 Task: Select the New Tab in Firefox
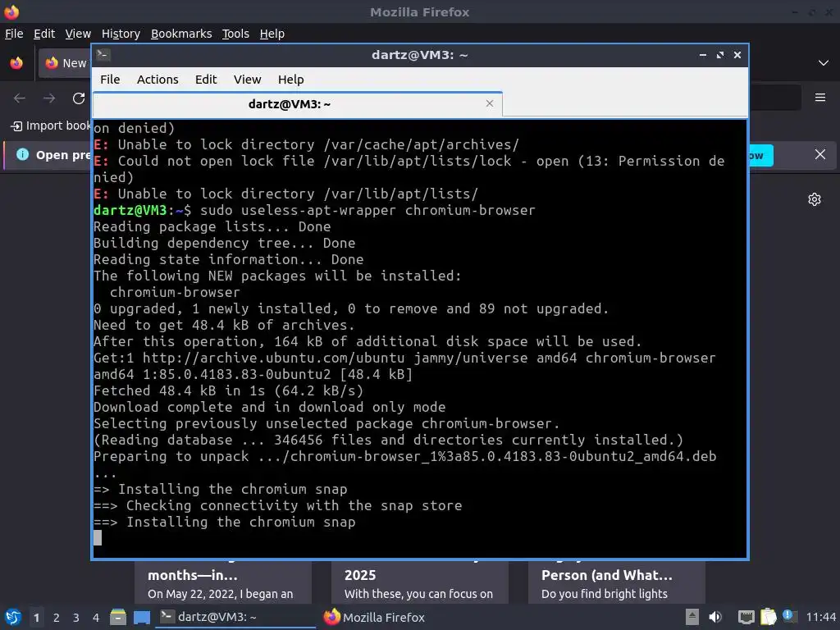click(65, 63)
